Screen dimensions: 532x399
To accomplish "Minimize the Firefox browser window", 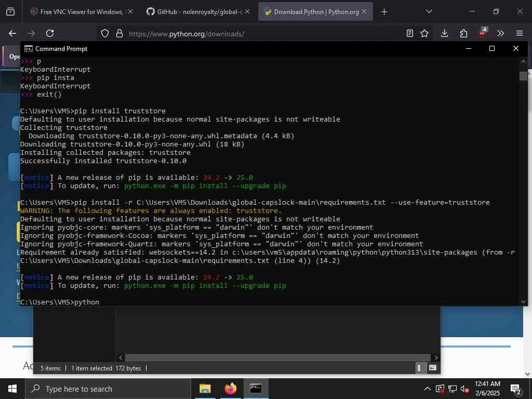I will [x=472, y=11].
